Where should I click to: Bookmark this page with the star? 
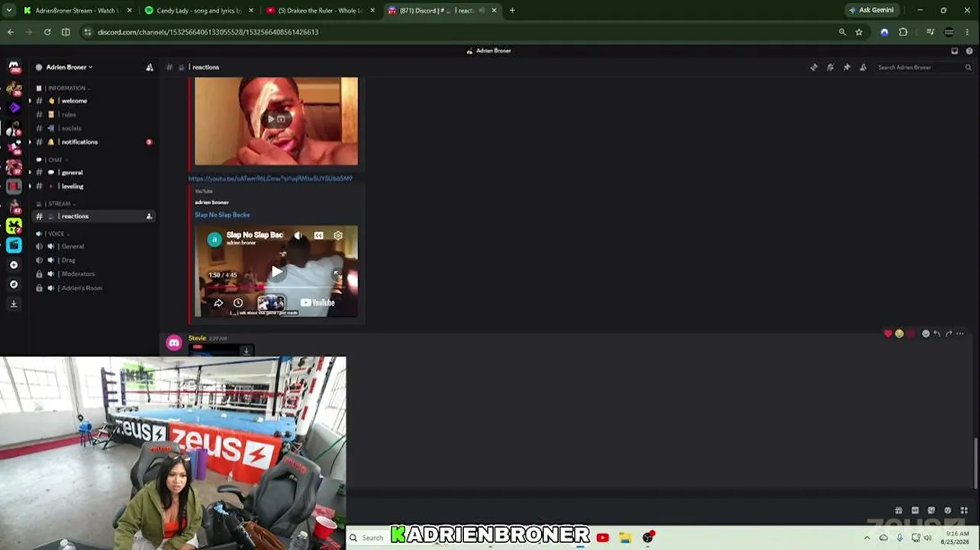859,32
